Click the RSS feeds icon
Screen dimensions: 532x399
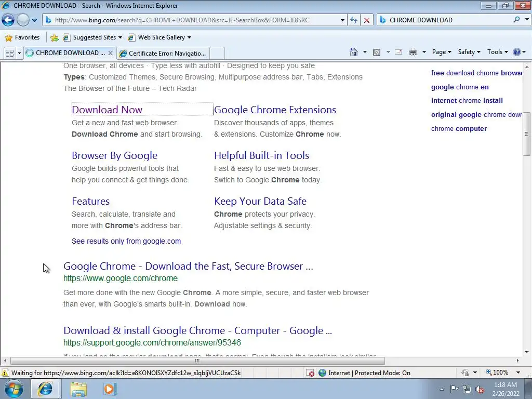377,52
